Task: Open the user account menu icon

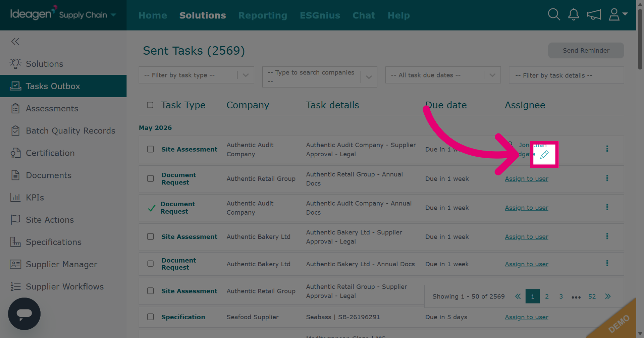Action: pos(618,14)
